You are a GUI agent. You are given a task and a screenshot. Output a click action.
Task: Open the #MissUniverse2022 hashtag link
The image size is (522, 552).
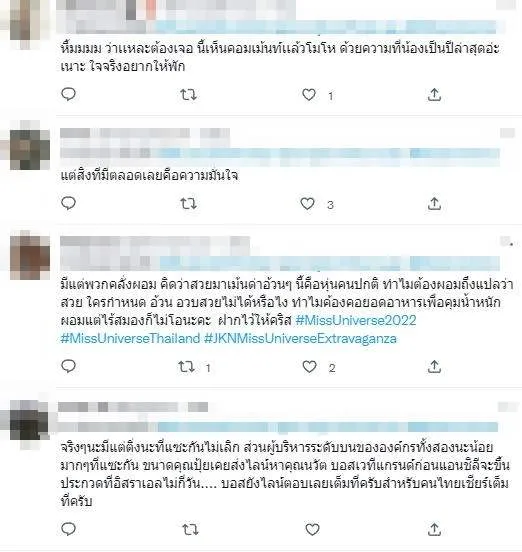point(356,320)
